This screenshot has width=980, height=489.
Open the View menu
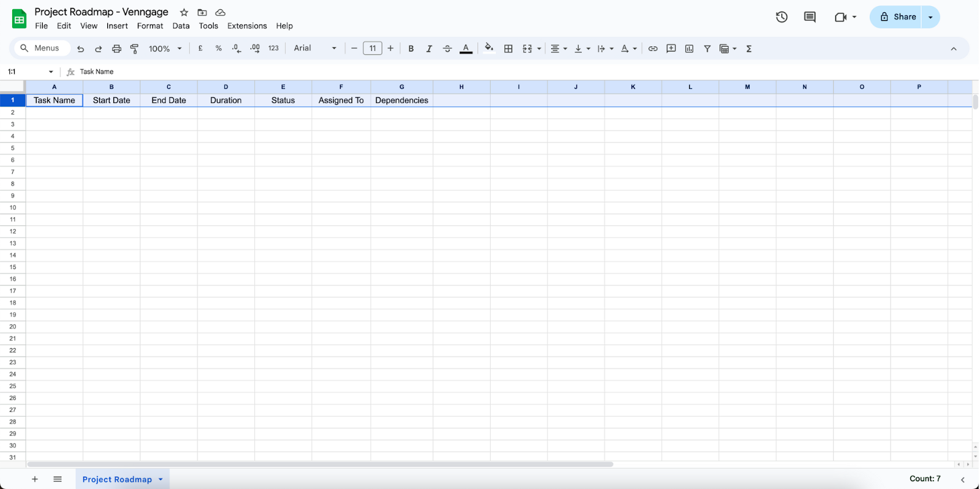point(89,26)
